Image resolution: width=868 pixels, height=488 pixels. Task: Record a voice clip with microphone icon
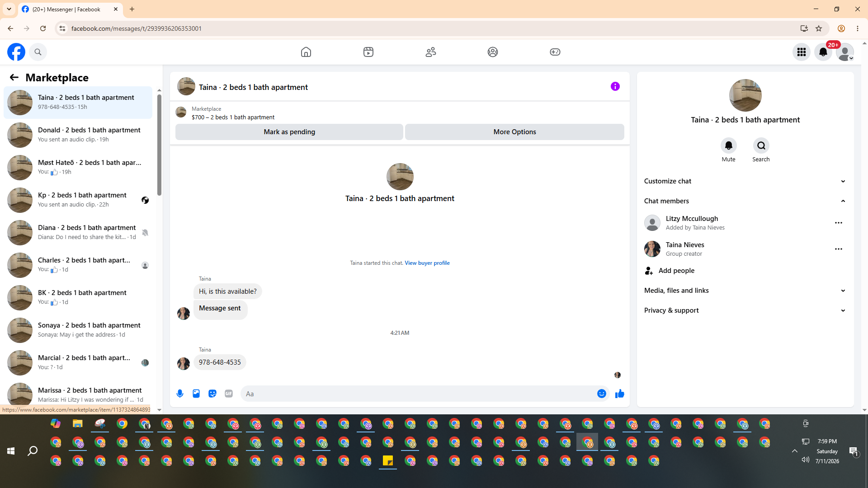pos(180,394)
